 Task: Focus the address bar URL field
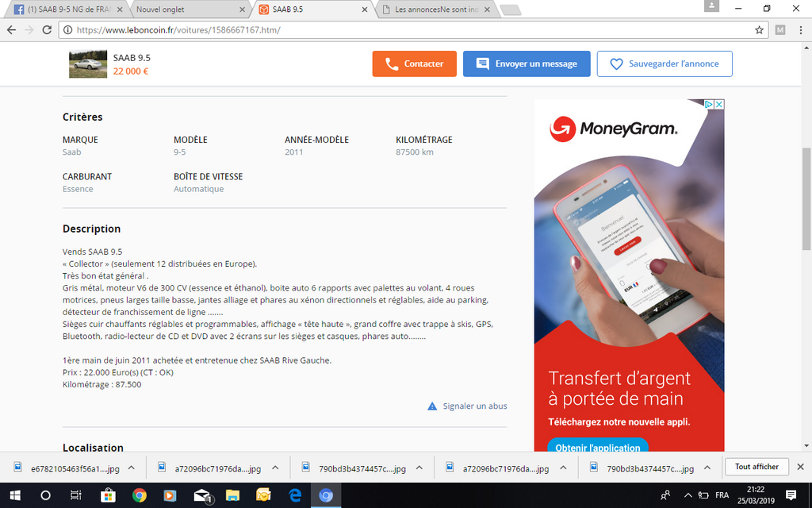pyautogui.click(x=412, y=30)
